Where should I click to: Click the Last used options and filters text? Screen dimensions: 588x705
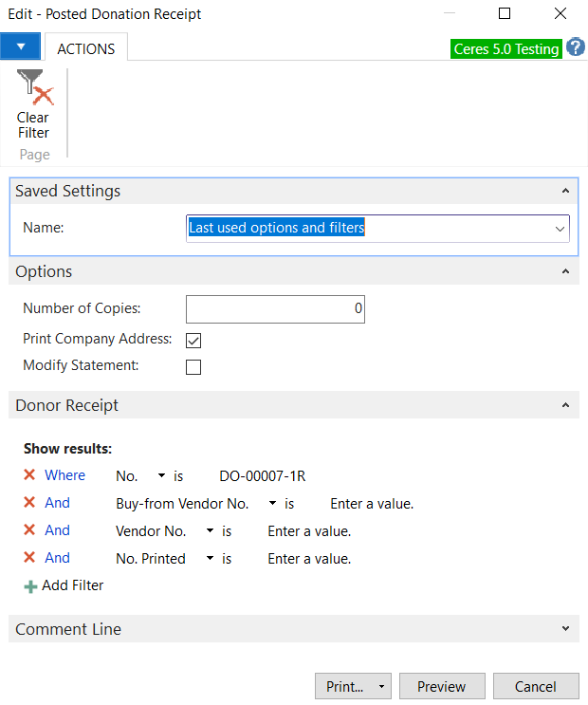click(277, 228)
